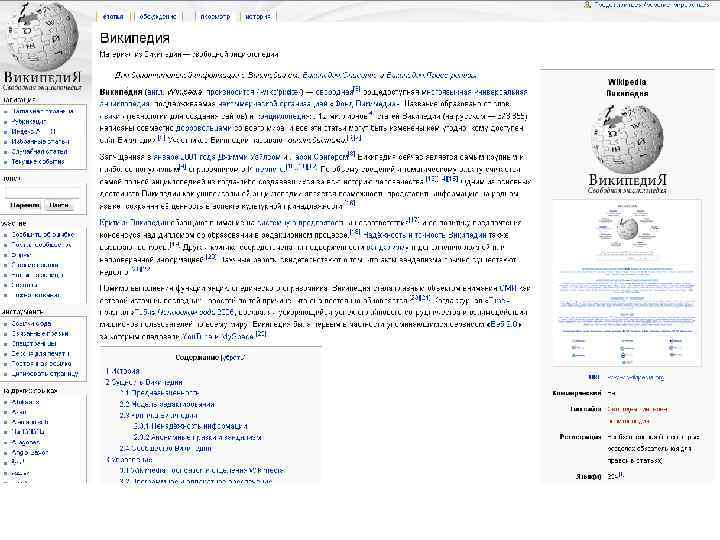Click the MySpace link in the article text

point(237,336)
